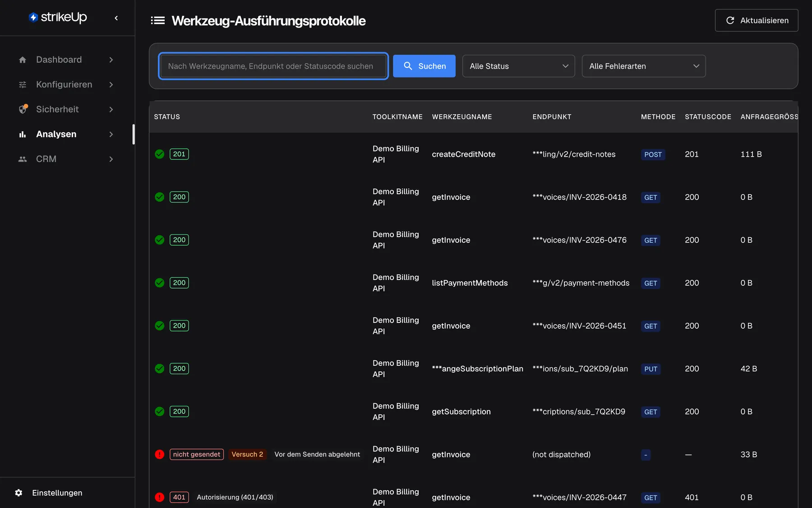Click the Versuch 2 badge
This screenshot has width=812, height=508.
pos(247,454)
